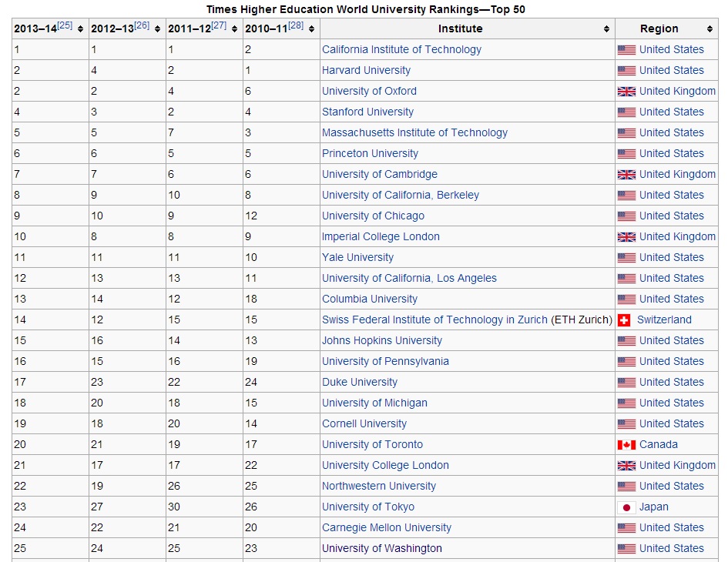728x562 pixels.
Task: Open Imperial College London link
Action: 381,236
